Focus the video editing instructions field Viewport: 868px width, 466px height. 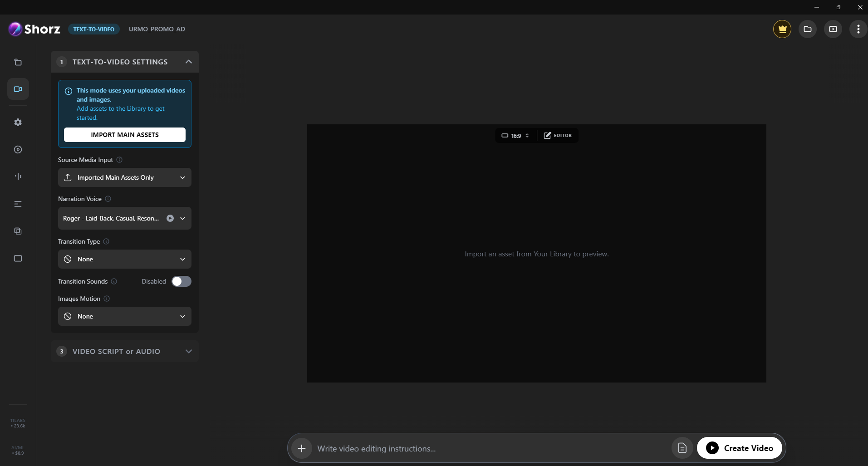point(490,448)
